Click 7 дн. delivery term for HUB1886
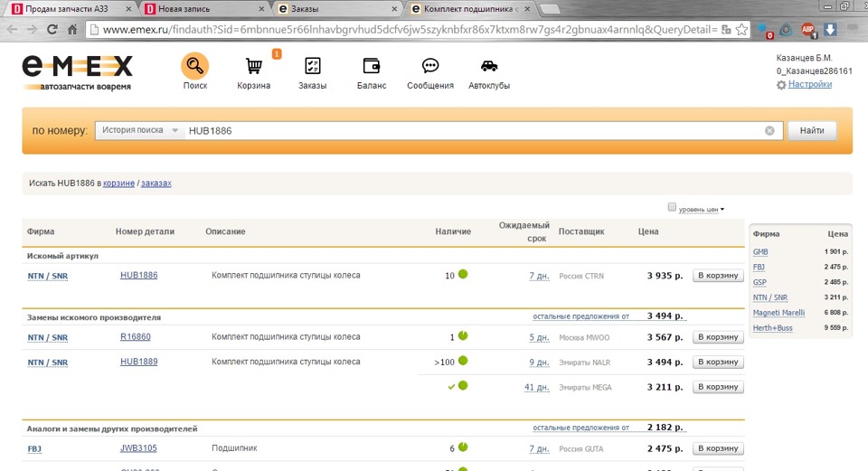 (539, 276)
